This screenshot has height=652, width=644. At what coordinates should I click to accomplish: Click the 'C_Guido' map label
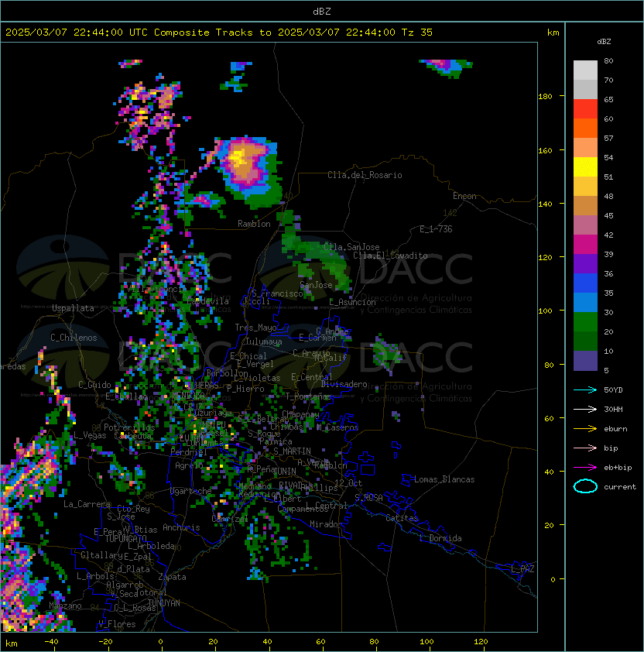pos(94,385)
